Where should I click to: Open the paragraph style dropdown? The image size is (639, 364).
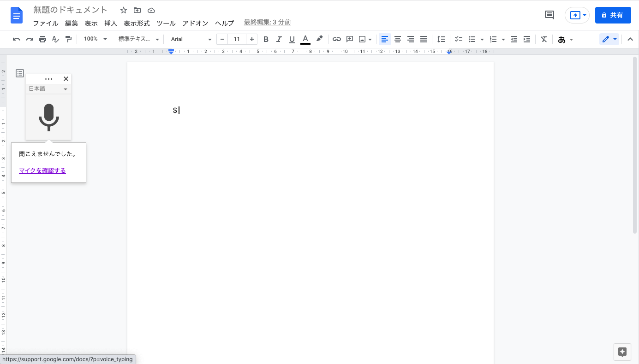pyautogui.click(x=138, y=39)
